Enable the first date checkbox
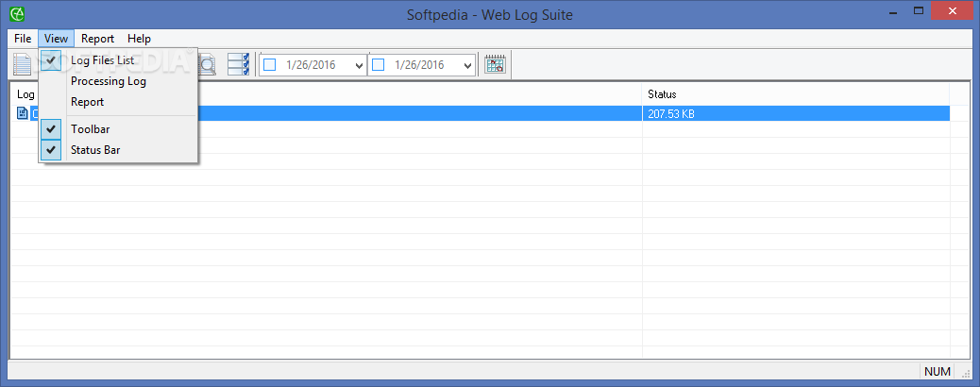The image size is (980, 387). pyautogui.click(x=269, y=64)
